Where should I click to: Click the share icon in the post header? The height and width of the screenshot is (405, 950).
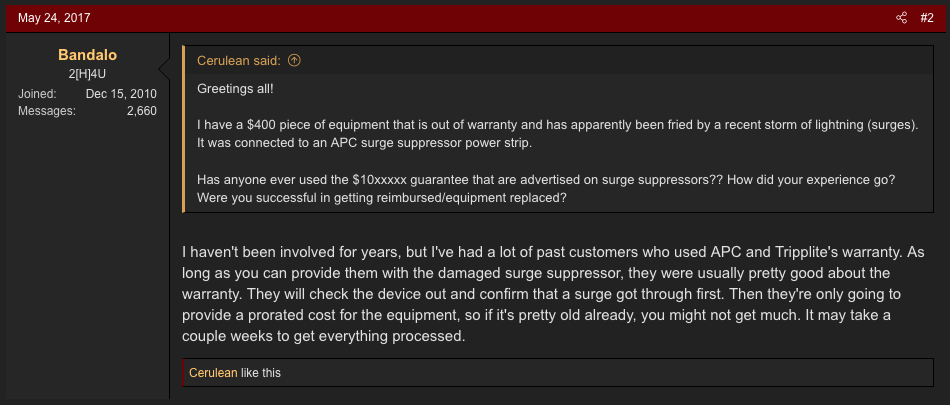902,18
